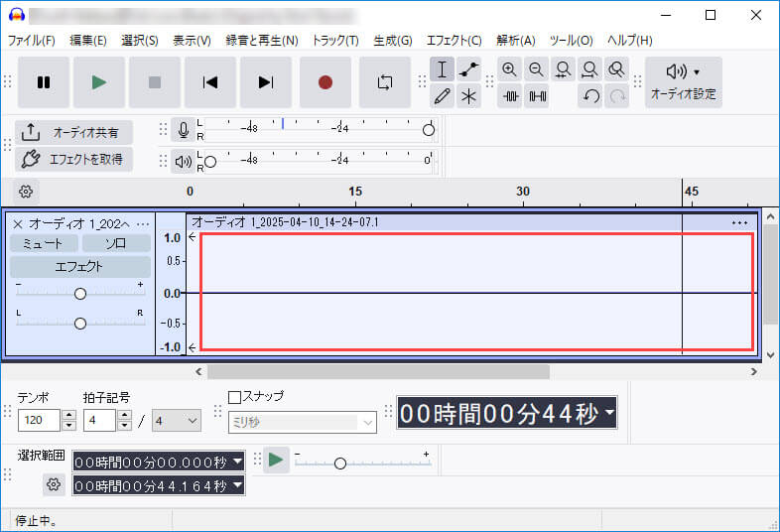
Task: Open 生成(G) menu
Action: tap(393, 41)
